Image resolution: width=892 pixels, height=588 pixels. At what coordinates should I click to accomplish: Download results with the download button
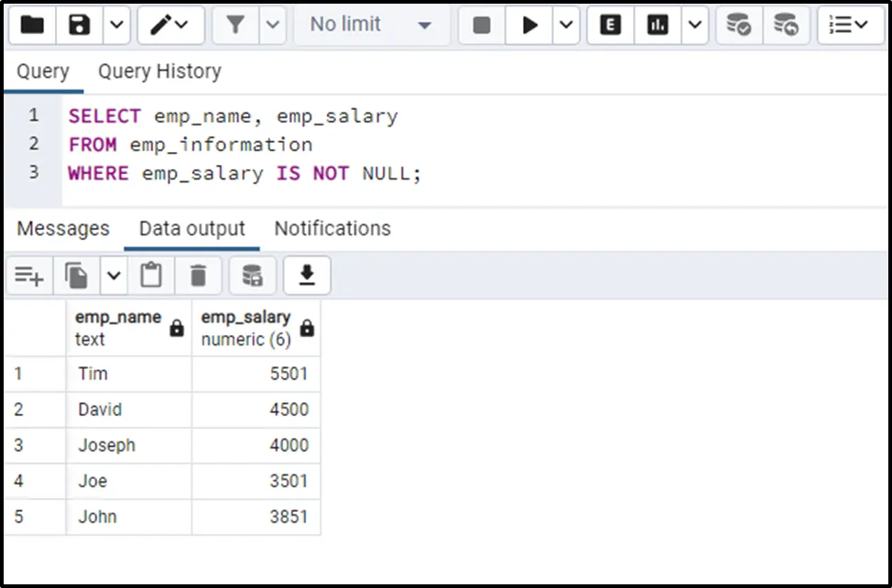(307, 276)
